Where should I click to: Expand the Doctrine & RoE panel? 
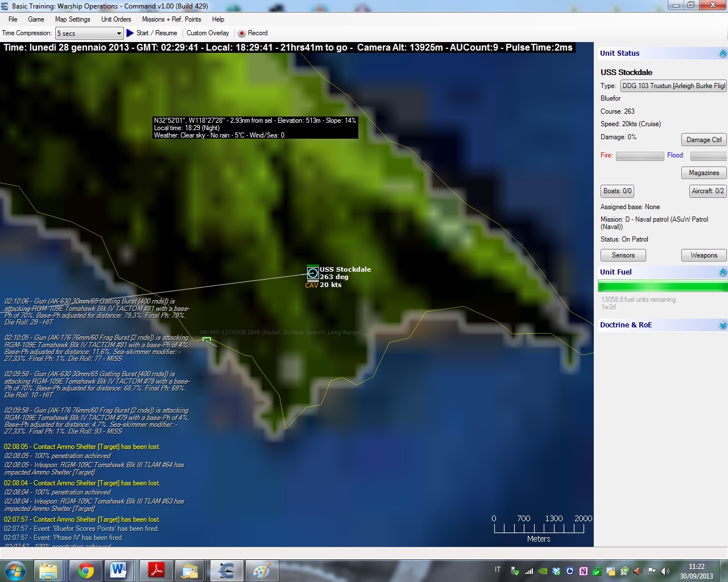pyautogui.click(x=722, y=325)
